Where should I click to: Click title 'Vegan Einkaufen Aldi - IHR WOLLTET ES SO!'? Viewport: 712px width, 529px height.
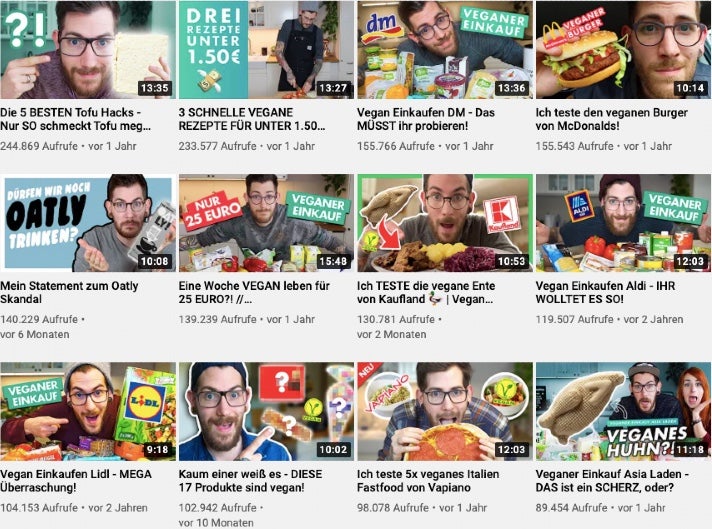tap(605, 292)
